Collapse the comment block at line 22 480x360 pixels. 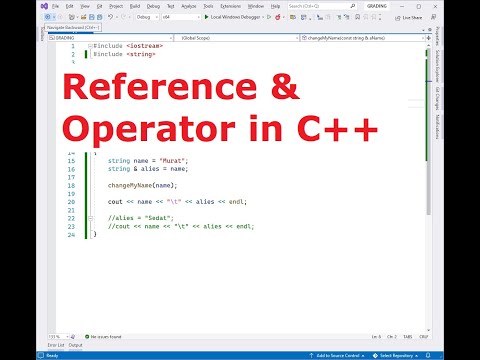pos(90,218)
